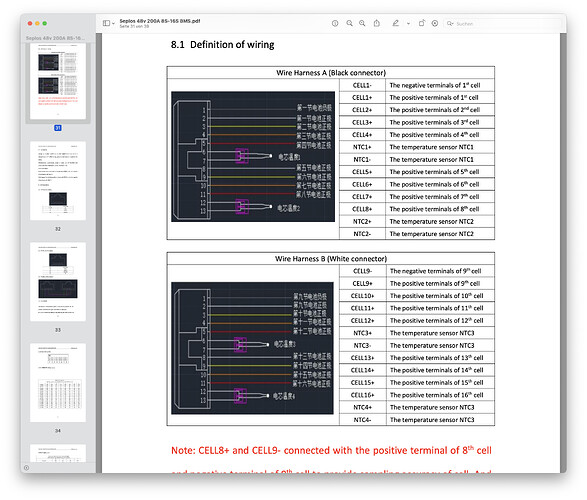
Task: Select the page 31 thumbnail
Action: click(x=58, y=81)
